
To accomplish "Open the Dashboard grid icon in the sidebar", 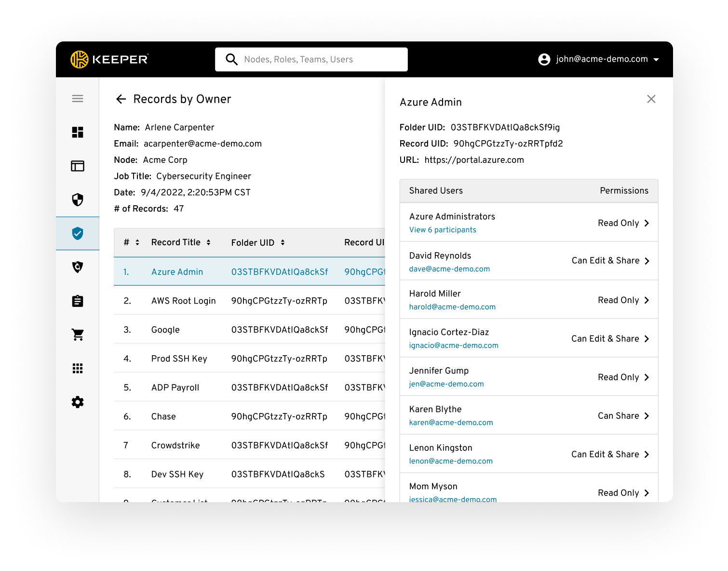I will coord(78,132).
